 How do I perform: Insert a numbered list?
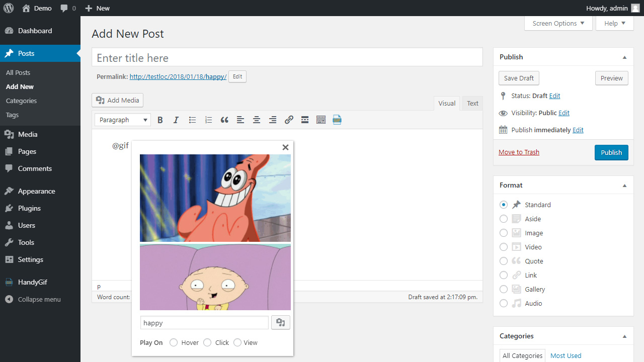[208, 120]
